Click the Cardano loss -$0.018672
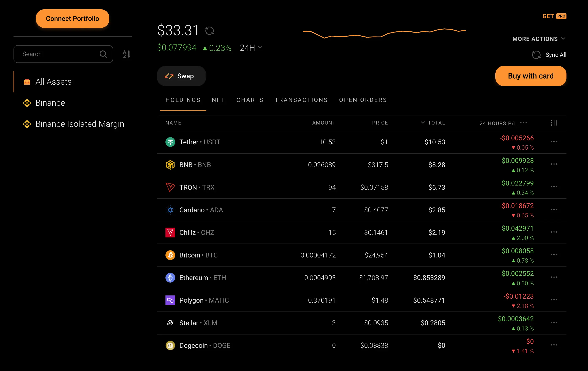The image size is (588, 371). pos(516,206)
